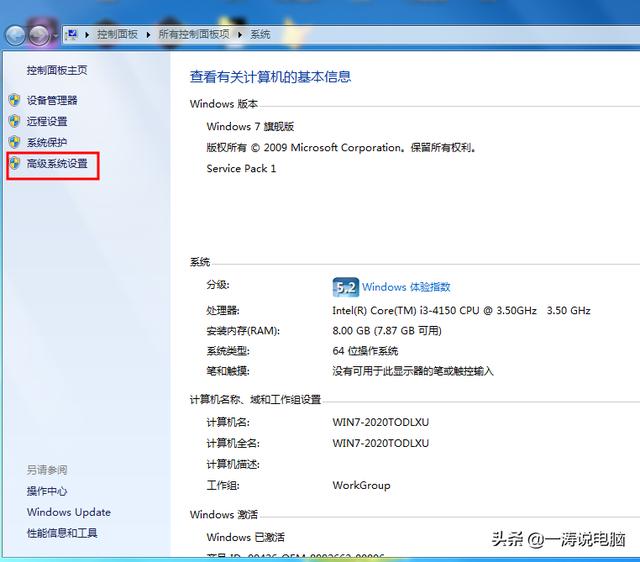Click shield icon next to 高级系统设置
The width and height of the screenshot is (640, 562).
tap(14, 163)
